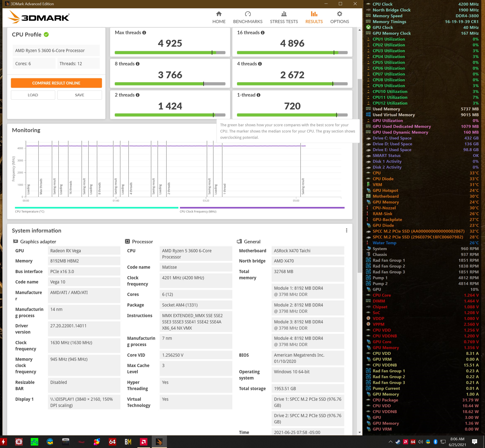Click Max threads info icon

click(x=144, y=33)
